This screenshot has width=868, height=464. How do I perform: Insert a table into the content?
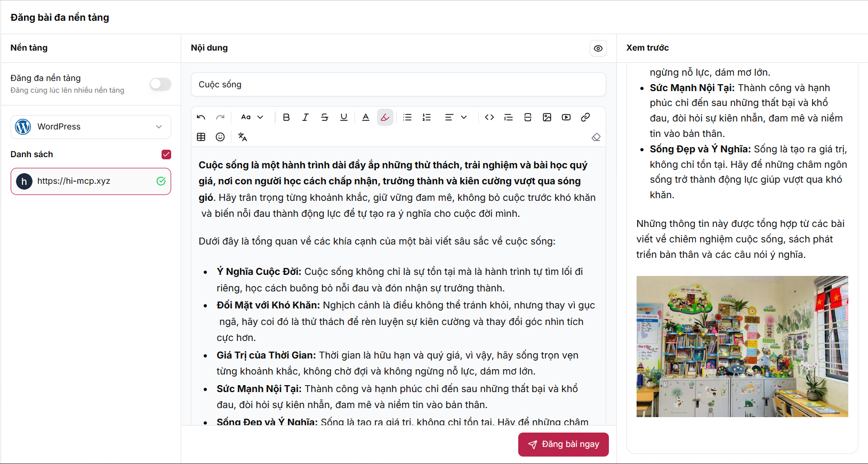pos(201,137)
